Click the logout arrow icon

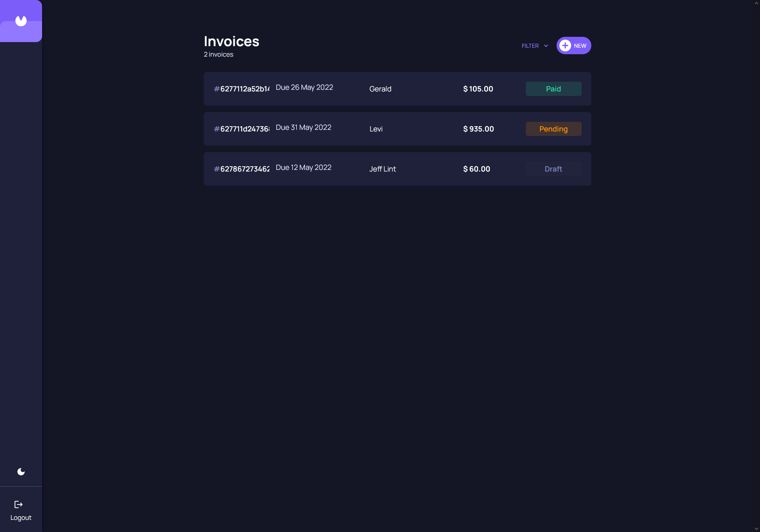point(19,504)
